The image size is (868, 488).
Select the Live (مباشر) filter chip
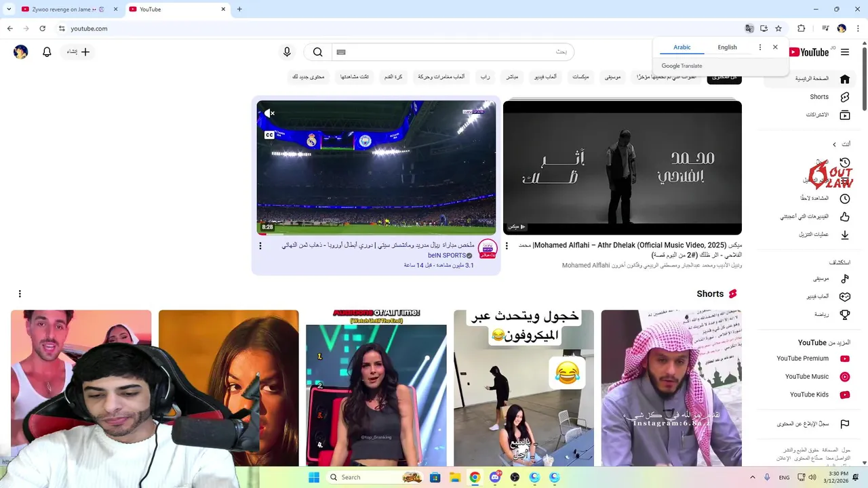coord(512,77)
